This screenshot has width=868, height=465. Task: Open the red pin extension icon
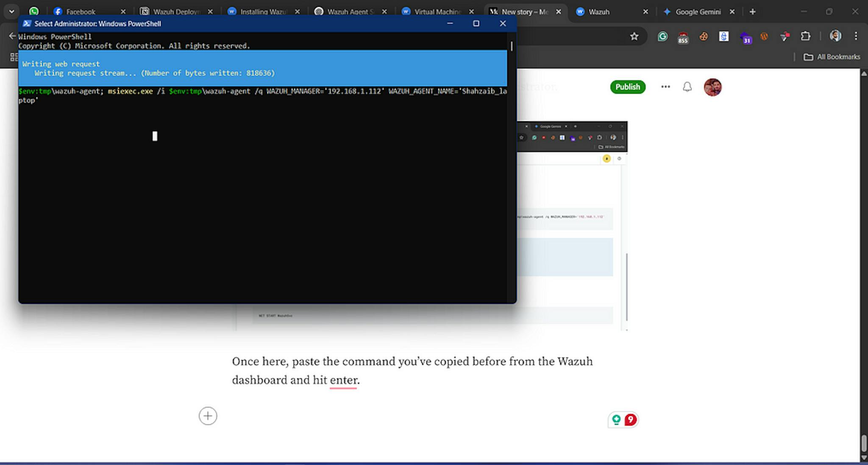pos(785,36)
